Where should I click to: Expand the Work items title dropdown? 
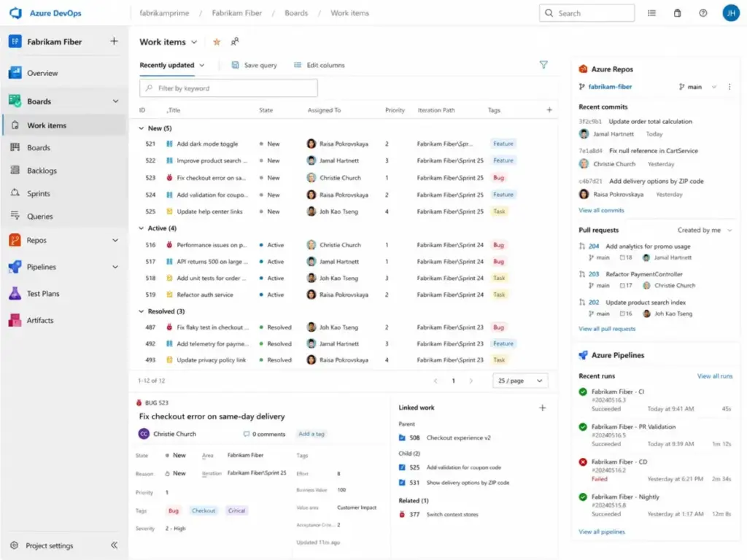194,42
